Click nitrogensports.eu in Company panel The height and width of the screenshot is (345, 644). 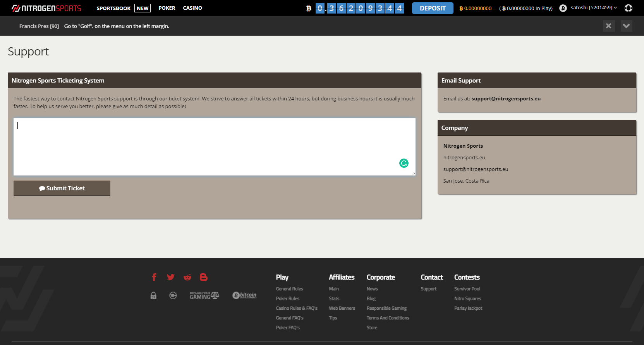click(464, 157)
